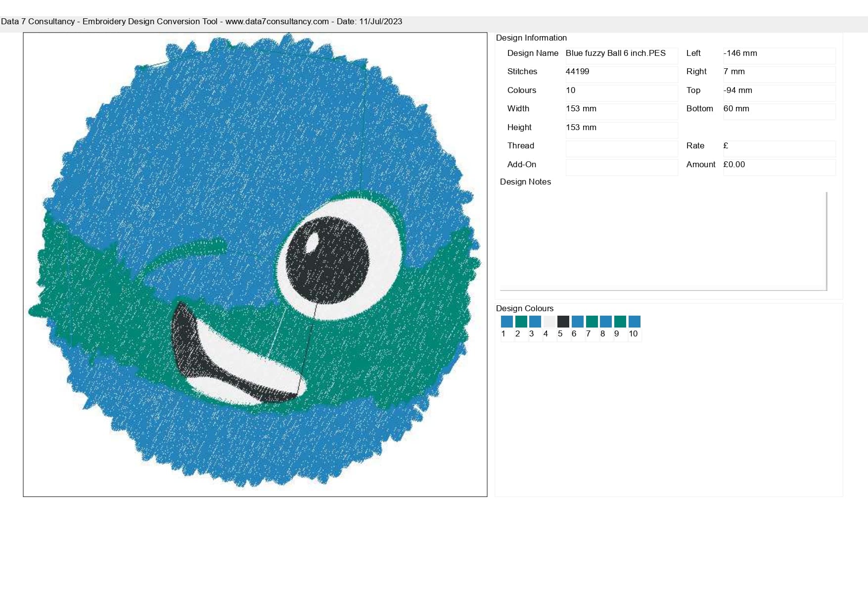Click the Data 7 Consultancy header text
868x614 pixels.
[201, 21]
